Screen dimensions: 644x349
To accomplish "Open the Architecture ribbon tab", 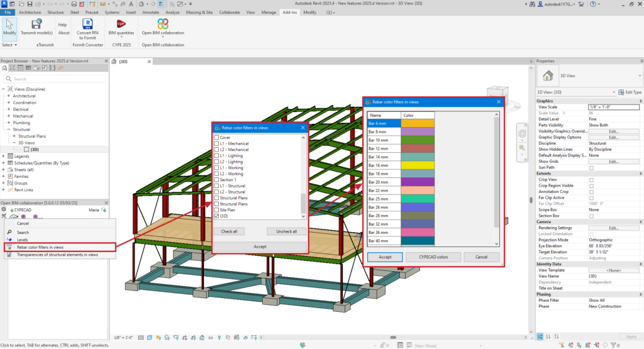I will (x=30, y=13).
